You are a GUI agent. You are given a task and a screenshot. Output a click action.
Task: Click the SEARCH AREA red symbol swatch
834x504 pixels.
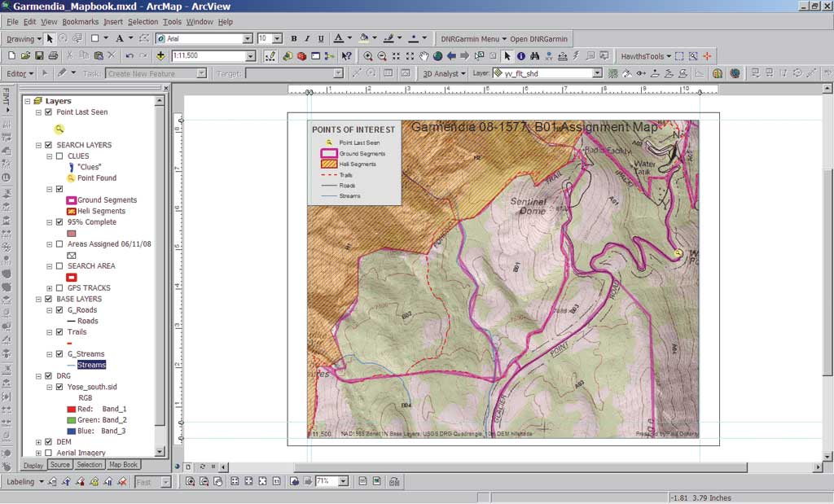pyautogui.click(x=72, y=278)
